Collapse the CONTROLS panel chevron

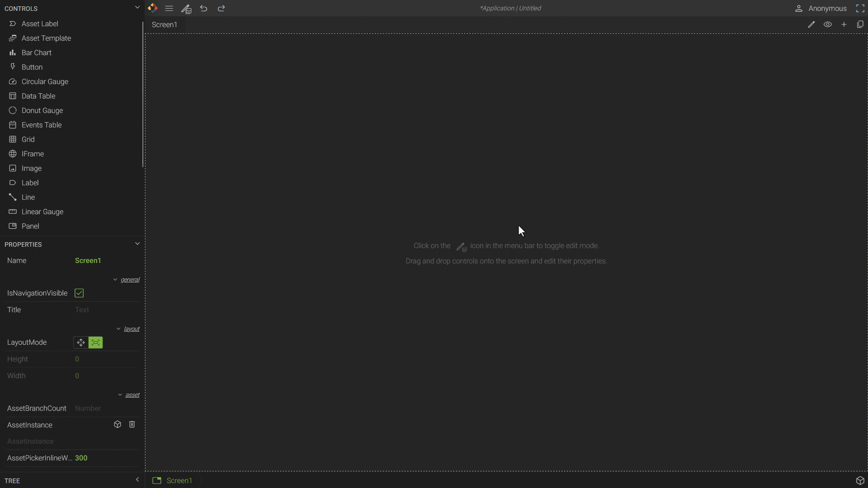point(137,8)
